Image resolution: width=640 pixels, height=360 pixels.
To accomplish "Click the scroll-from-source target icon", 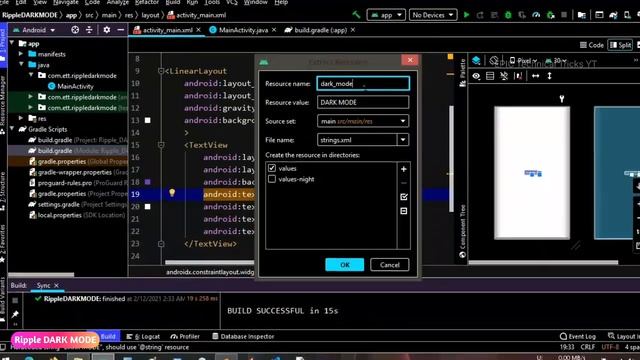I will tap(75, 30).
